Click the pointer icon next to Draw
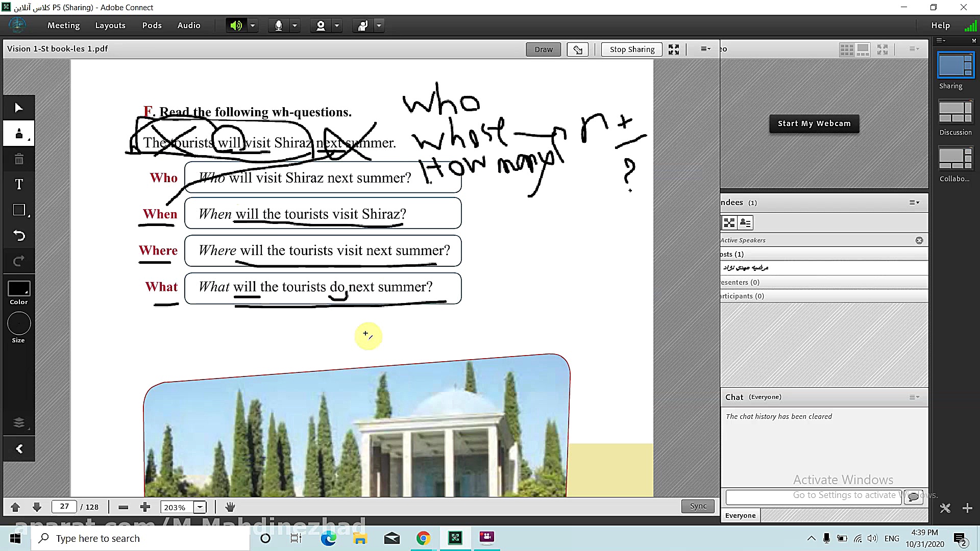Image resolution: width=980 pixels, height=551 pixels. pos(577,49)
